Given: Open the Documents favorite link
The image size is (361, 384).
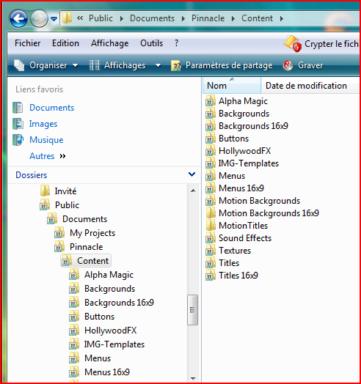Looking at the screenshot, I should (52, 108).
